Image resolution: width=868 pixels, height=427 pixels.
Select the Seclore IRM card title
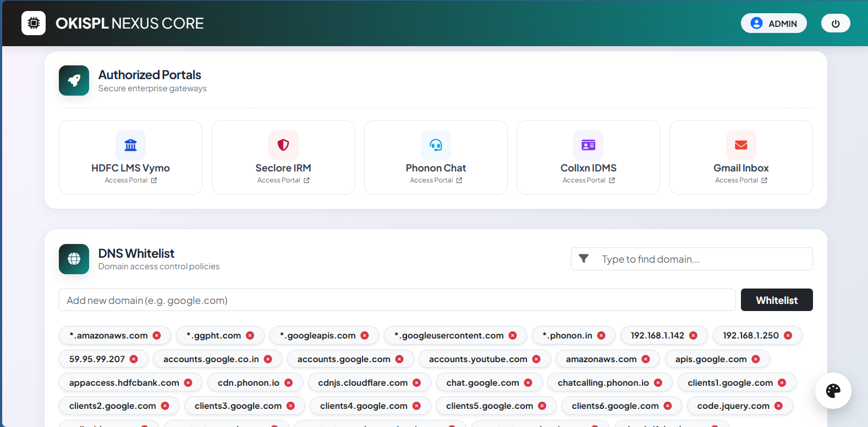(283, 168)
